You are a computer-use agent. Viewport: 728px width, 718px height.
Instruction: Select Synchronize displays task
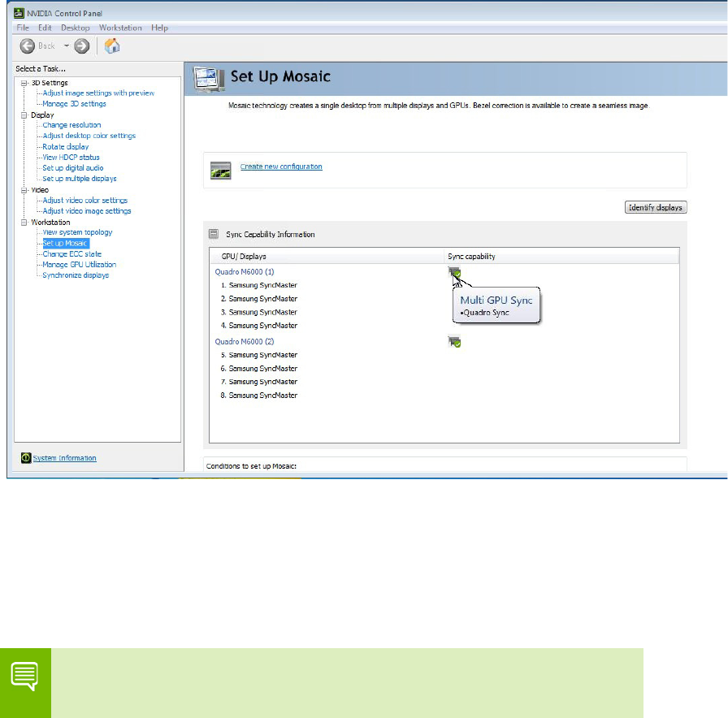pyautogui.click(x=76, y=275)
